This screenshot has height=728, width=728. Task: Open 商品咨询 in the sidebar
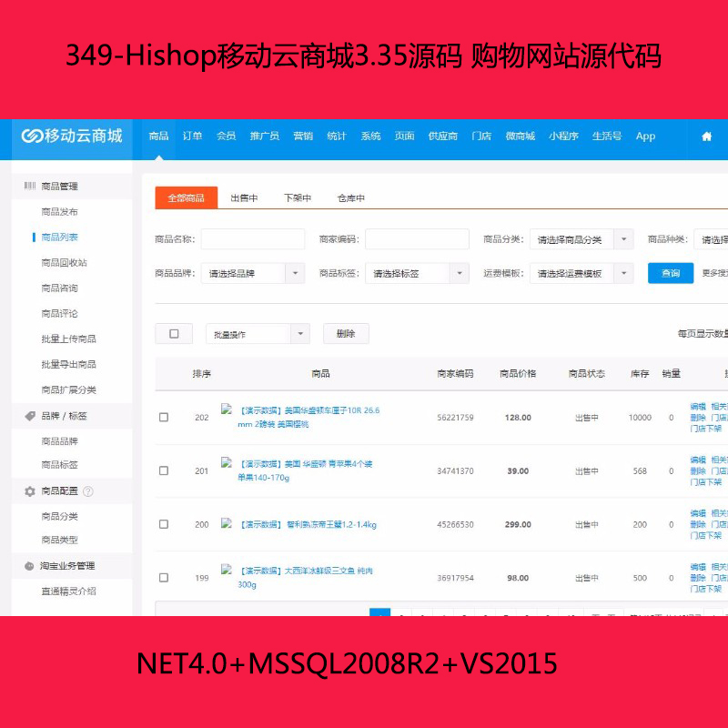click(x=59, y=288)
